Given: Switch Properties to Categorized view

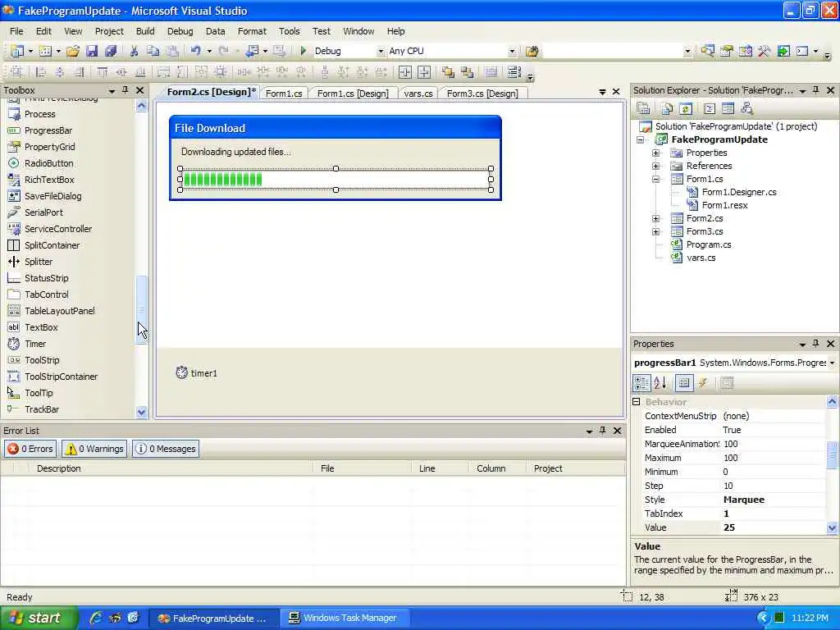Looking at the screenshot, I should click(641, 382).
